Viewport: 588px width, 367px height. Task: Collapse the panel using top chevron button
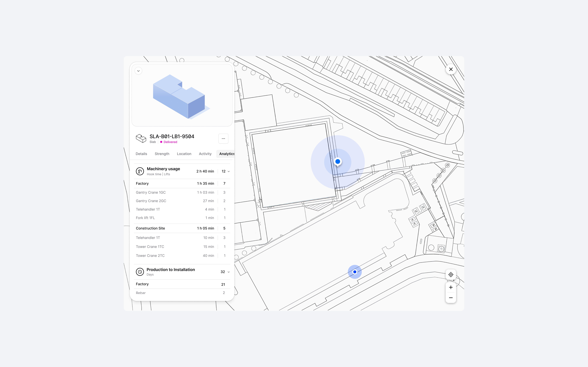point(139,71)
